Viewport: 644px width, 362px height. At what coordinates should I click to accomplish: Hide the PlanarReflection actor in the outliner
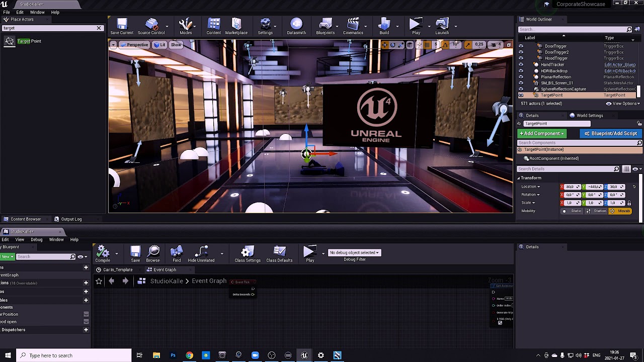[x=521, y=77]
